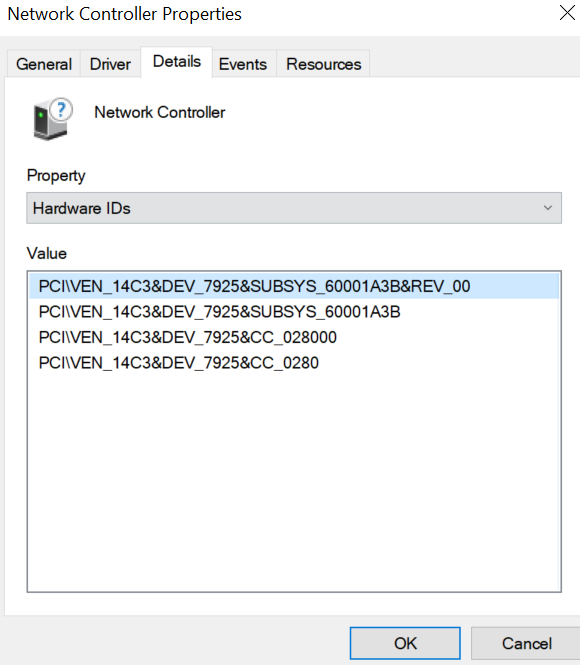Click the Network Controller device name label
580x665 pixels.
[x=159, y=112]
